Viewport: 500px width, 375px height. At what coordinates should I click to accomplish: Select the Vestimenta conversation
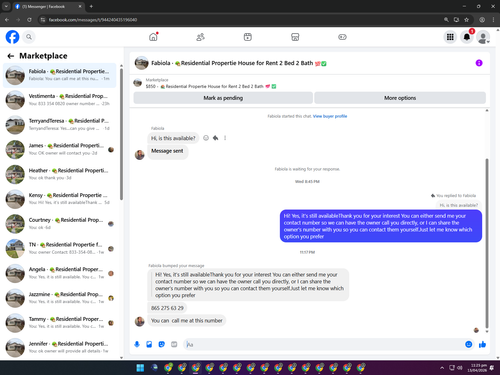pyautogui.click(x=59, y=100)
